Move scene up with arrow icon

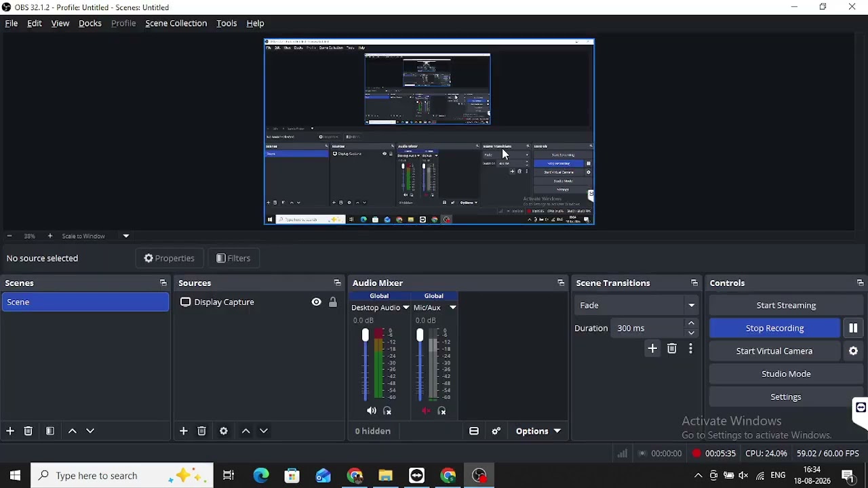click(x=73, y=431)
